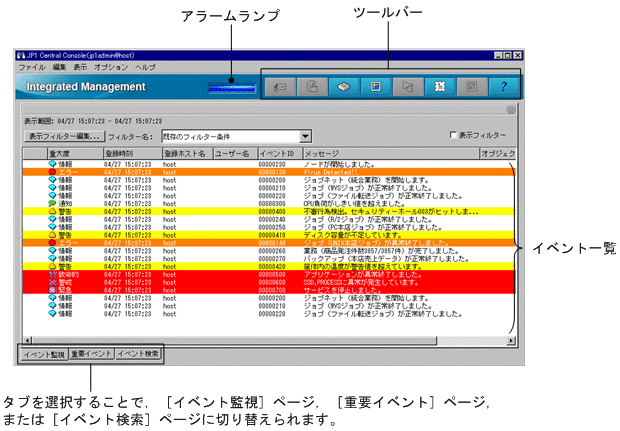Click the round grey indicator above the filter checkbox

(511, 110)
